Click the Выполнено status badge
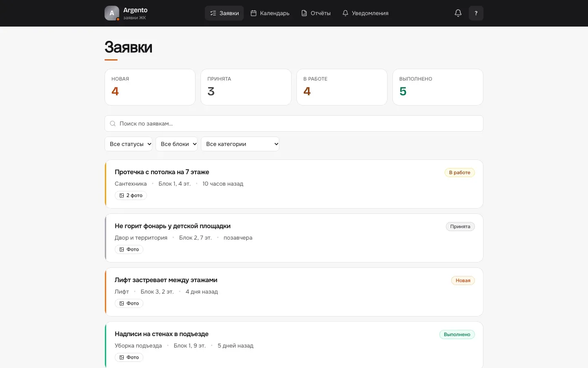Screen dimensions: 588x368 click(457, 334)
